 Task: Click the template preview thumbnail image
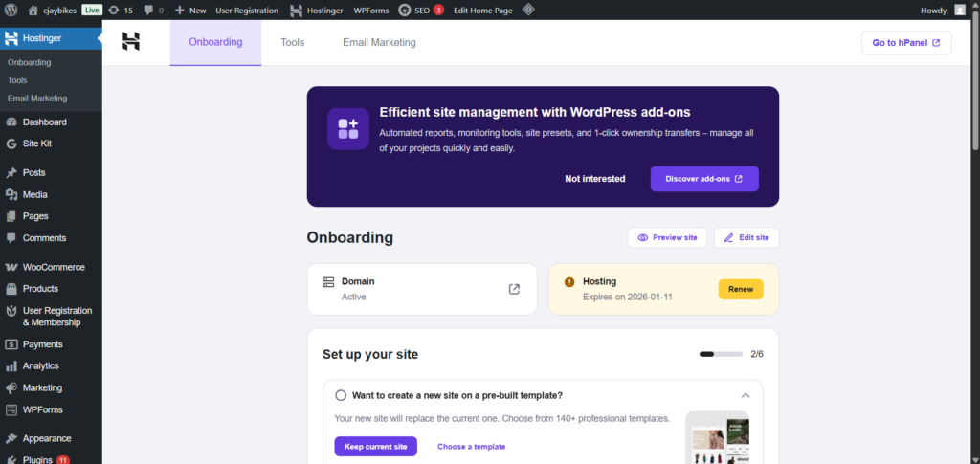click(x=718, y=438)
